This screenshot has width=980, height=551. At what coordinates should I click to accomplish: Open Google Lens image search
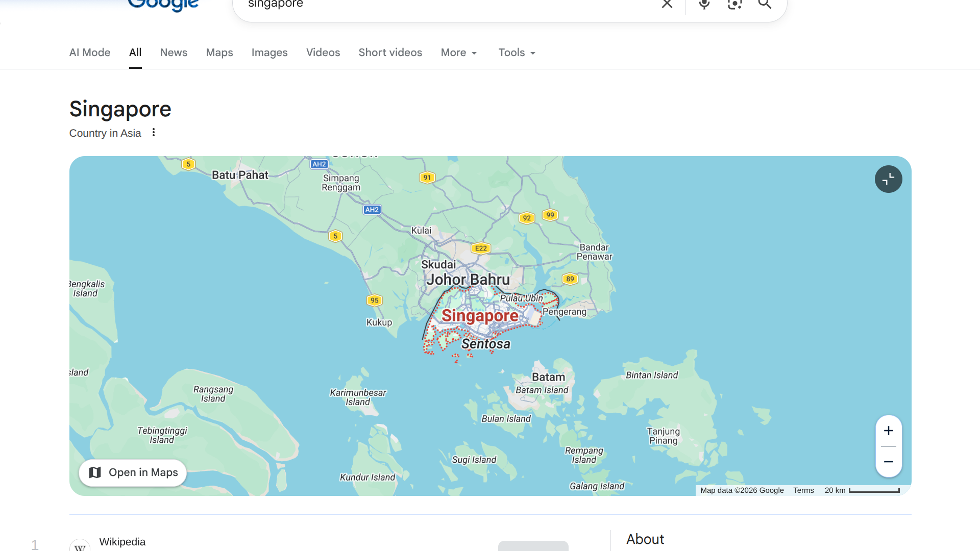click(x=734, y=5)
